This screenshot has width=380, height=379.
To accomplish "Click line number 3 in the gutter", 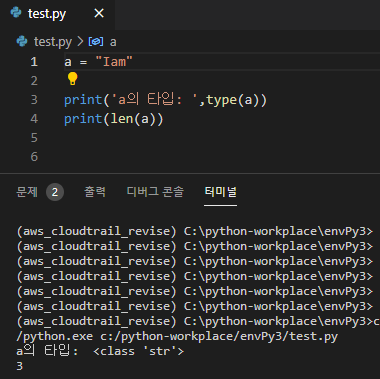I will click(x=34, y=100).
